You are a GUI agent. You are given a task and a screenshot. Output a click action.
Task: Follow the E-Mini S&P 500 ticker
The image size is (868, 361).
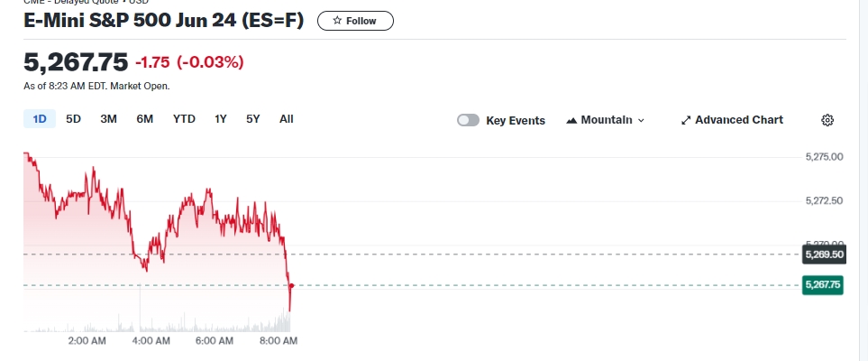click(x=355, y=21)
